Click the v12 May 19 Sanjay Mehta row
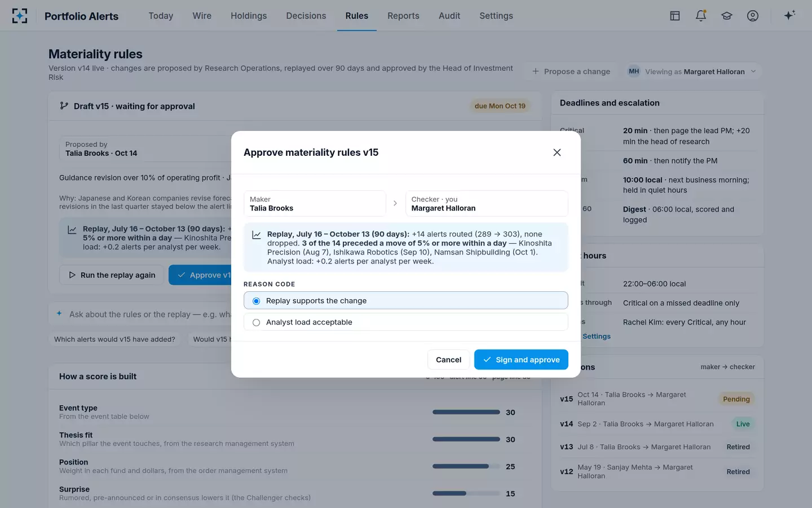This screenshot has height=508, width=812. (657, 471)
